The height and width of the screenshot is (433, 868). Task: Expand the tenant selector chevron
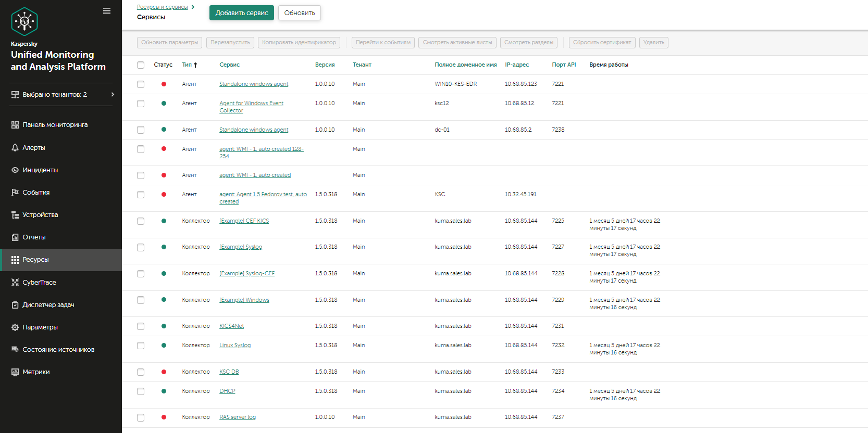(x=113, y=95)
